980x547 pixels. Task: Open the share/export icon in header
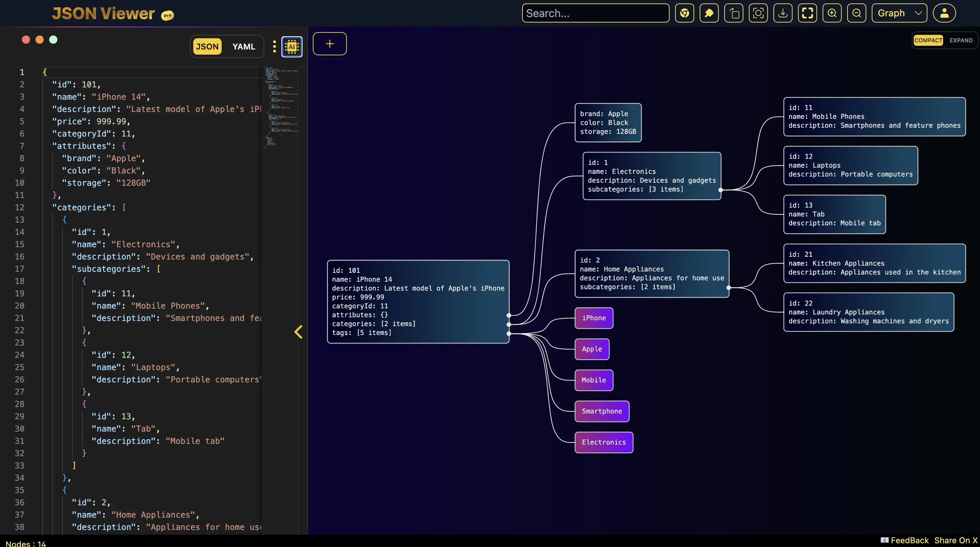pyautogui.click(x=733, y=13)
